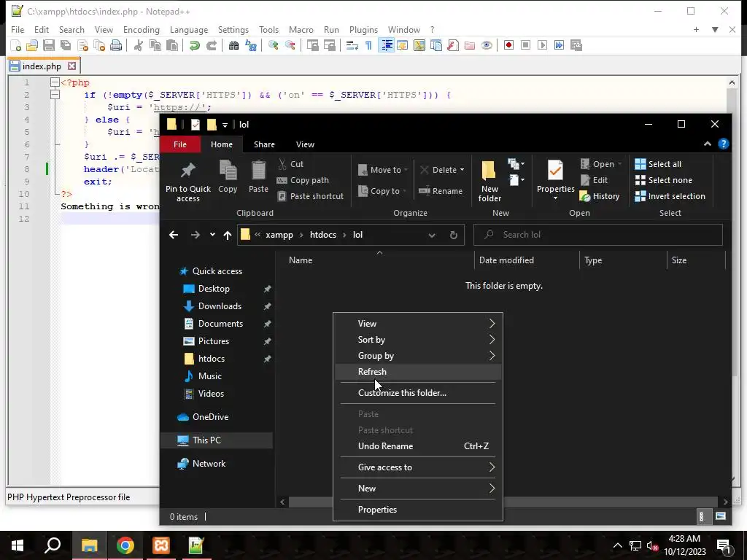Click the New file icon in Notepad++ toolbar
The height and width of the screenshot is (560, 747).
16,46
